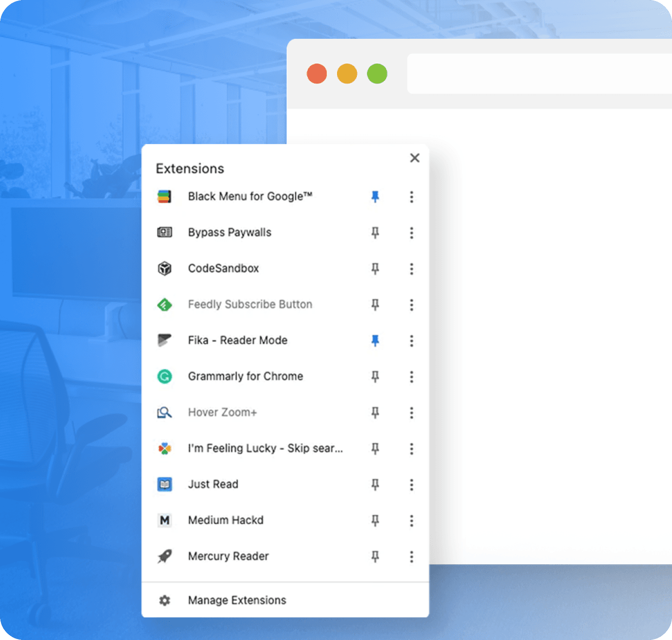This screenshot has width=672, height=640.
Task: Select I'm Feeling Lucky extension entry
Action: click(x=265, y=448)
